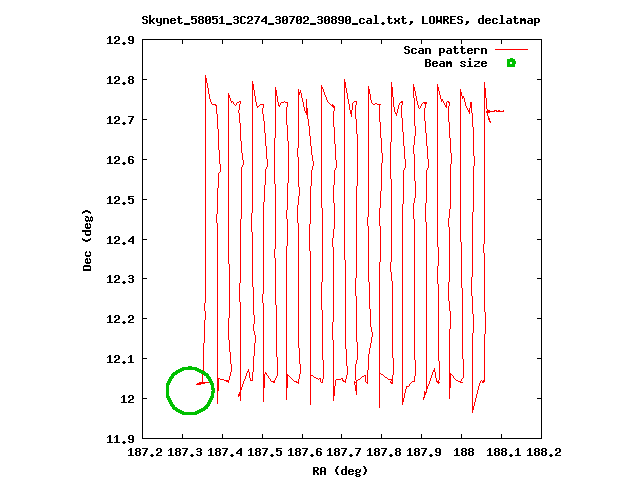The image size is (640, 480).
Task: Click the red Scan pattern line sample in the legend
Action: [511, 50]
